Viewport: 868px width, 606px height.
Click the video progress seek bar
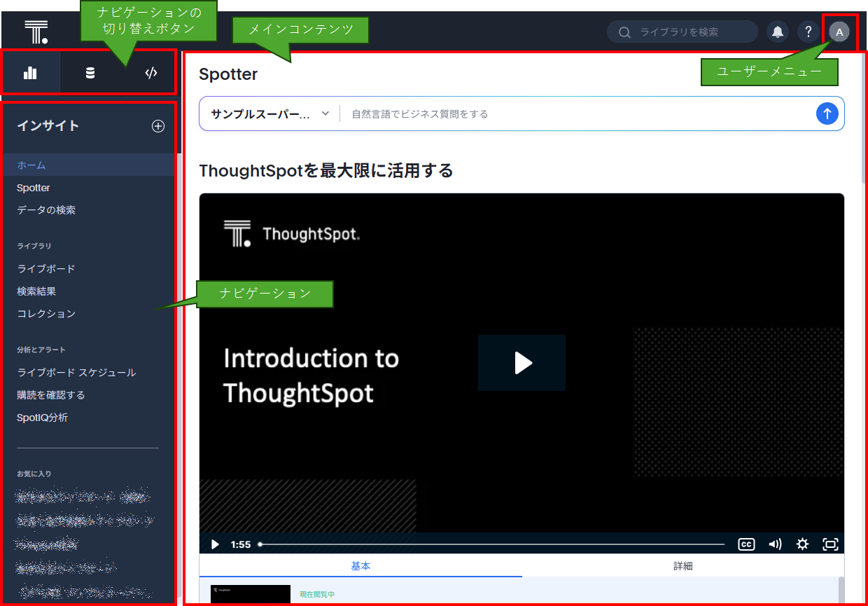tap(491, 544)
